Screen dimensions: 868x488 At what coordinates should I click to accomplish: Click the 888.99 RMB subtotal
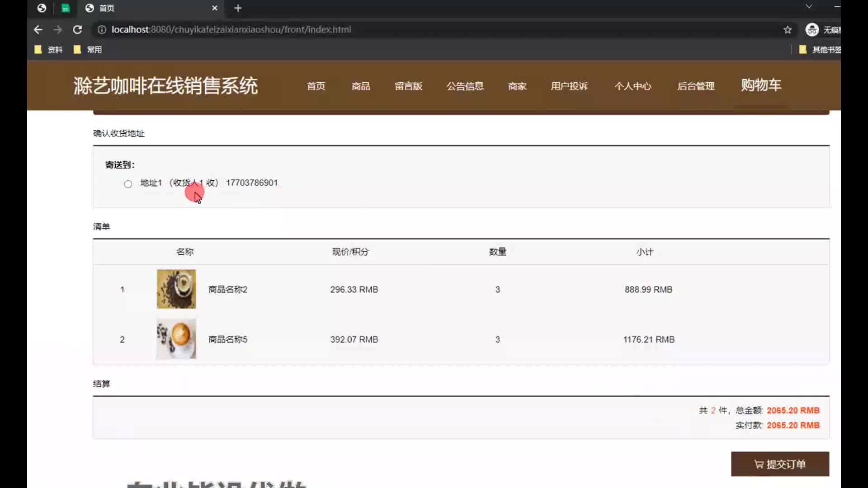click(x=649, y=290)
